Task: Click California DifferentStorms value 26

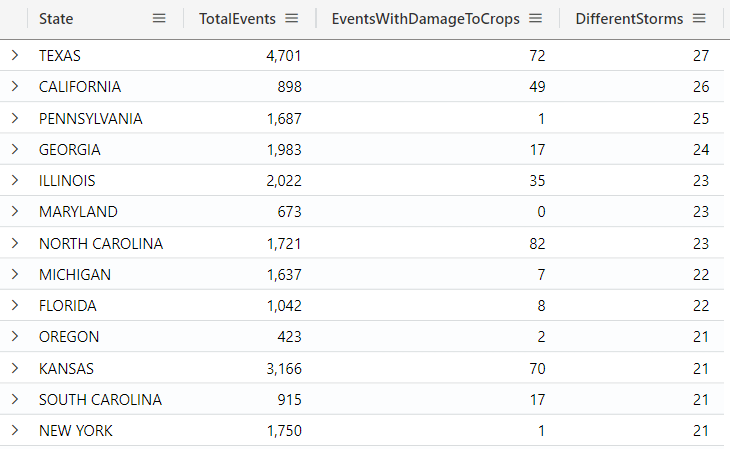Action: [x=701, y=87]
